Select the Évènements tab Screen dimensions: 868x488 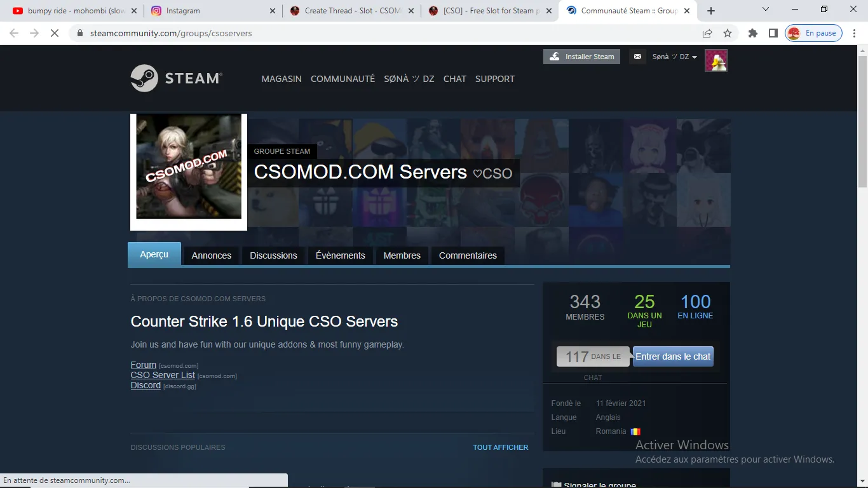point(341,255)
